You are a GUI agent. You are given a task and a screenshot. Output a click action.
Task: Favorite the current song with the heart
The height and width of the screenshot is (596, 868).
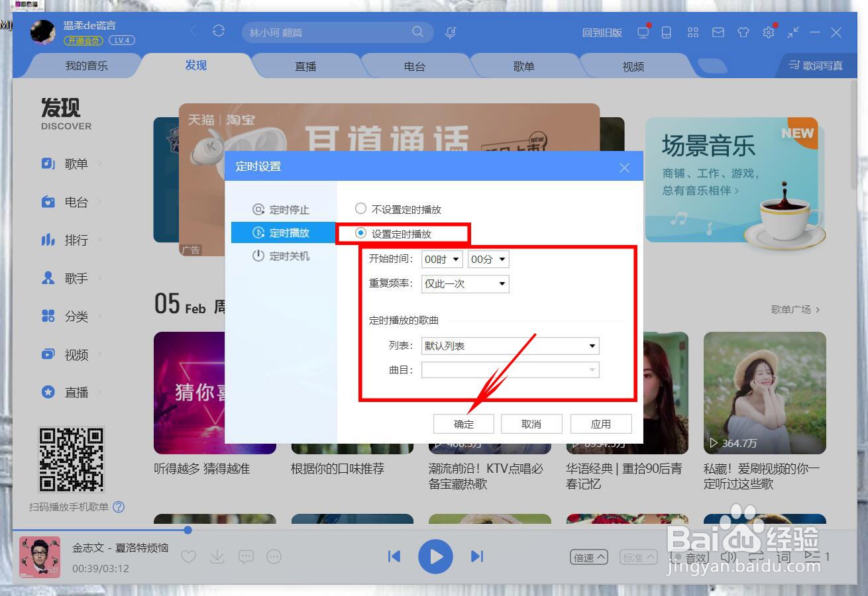188,557
